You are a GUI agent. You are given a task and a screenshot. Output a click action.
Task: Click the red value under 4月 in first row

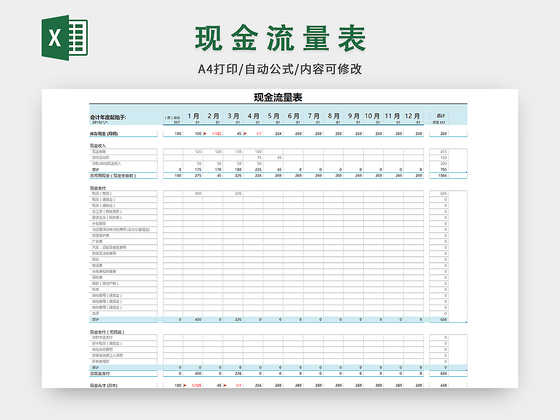point(259,134)
